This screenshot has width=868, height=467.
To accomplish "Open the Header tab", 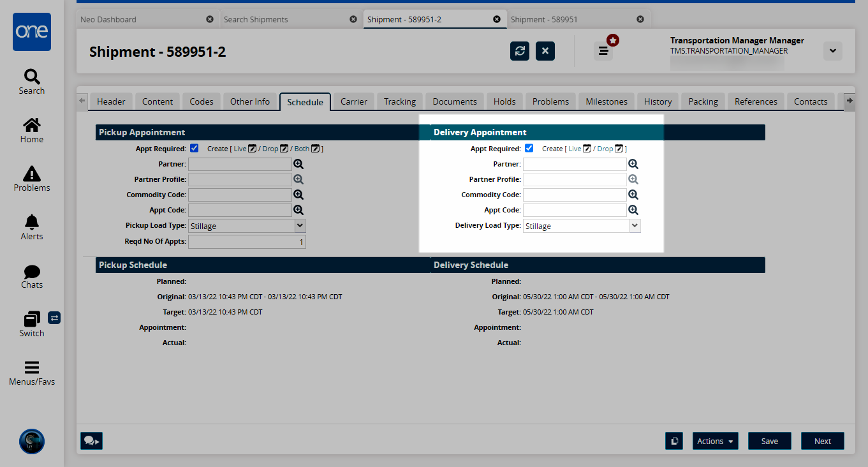I will [111, 101].
